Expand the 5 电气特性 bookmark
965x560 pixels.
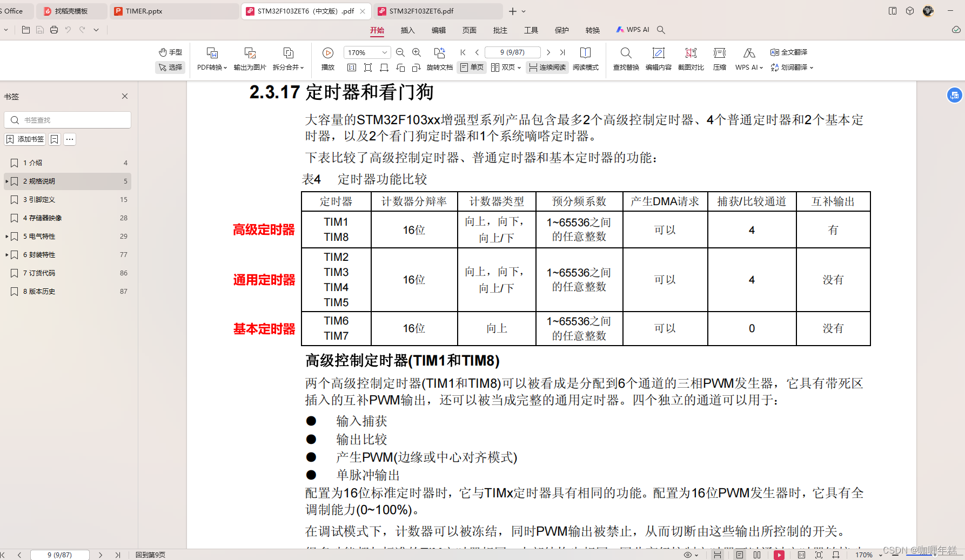click(x=6, y=237)
